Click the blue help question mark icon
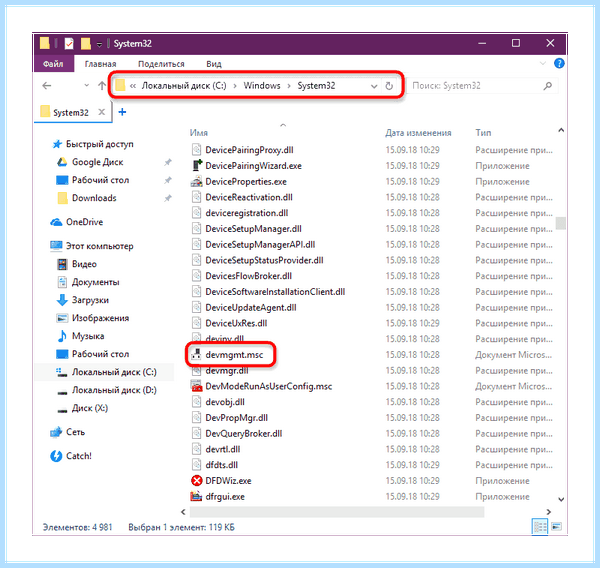The height and width of the screenshot is (568, 600). [x=559, y=64]
